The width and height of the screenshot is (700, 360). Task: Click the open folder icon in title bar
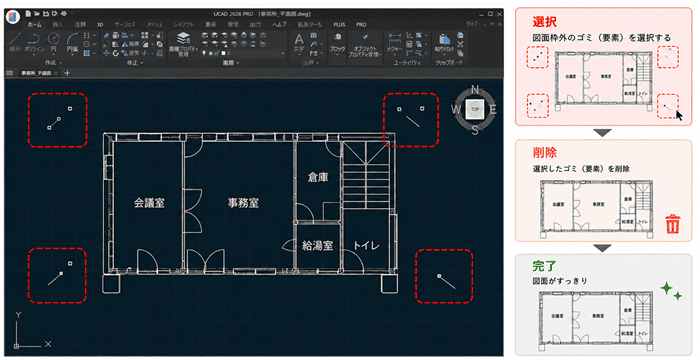pos(37,14)
